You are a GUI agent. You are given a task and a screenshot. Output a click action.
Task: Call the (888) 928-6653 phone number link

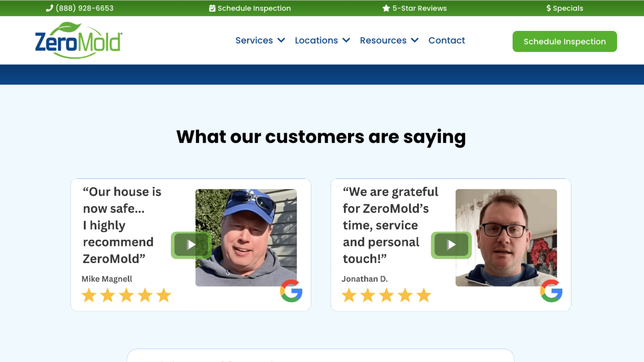pos(85,8)
